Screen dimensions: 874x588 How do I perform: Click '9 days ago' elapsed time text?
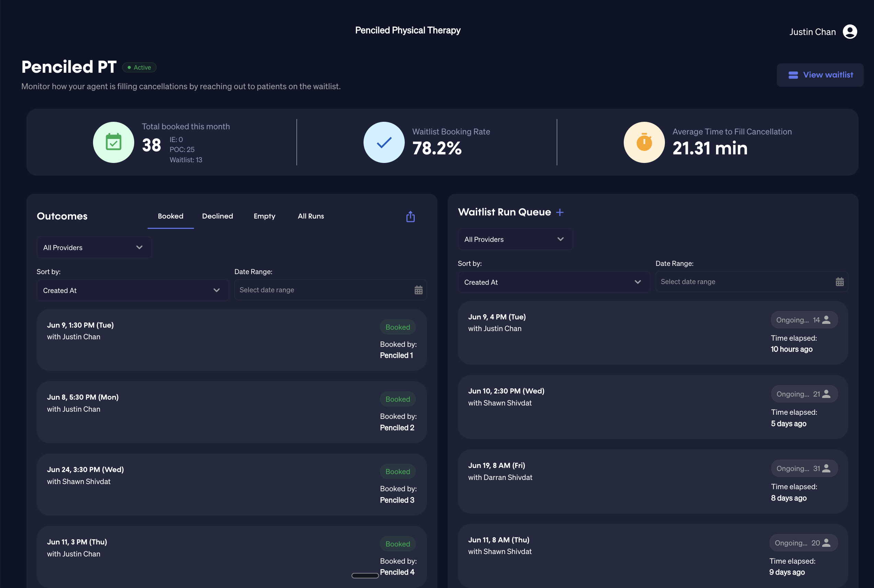[x=787, y=572]
